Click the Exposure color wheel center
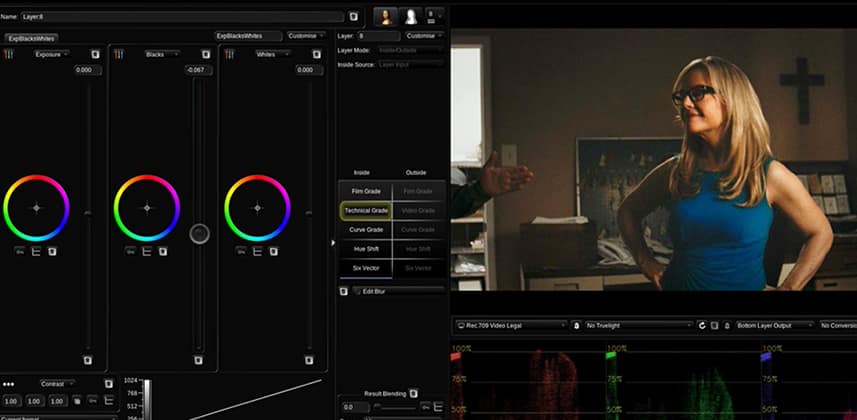This screenshot has height=420, width=857. (x=36, y=208)
